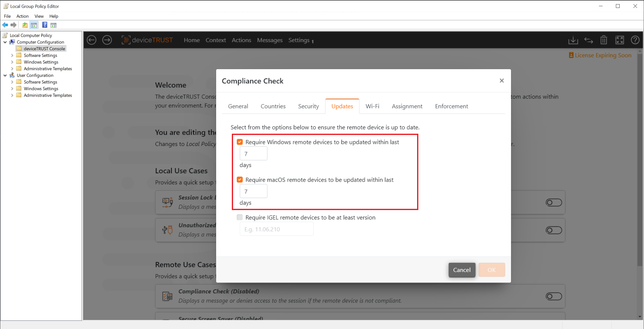Expand Administrative Templates under Computer Configuration
644x329 pixels.
[x=12, y=68]
